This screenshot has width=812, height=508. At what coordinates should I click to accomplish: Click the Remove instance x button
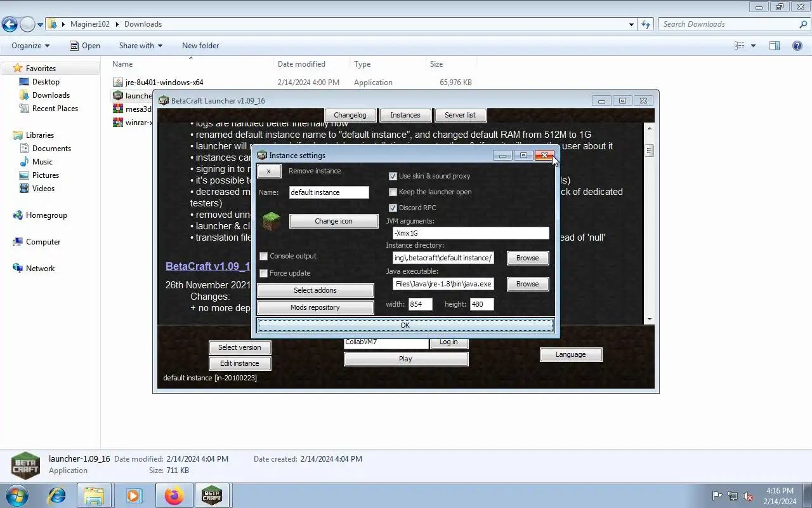click(x=268, y=171)
